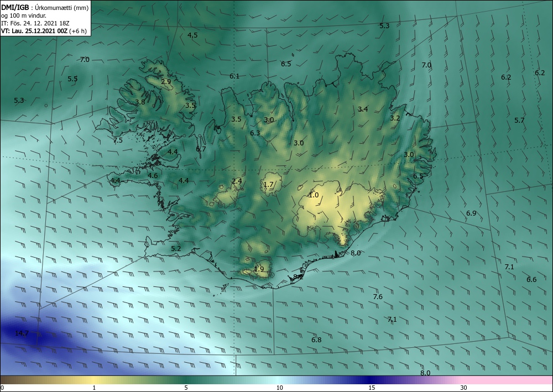Click the 3.4 value label
The width and height of the screenshot is (553, 392).
(363, 109)
